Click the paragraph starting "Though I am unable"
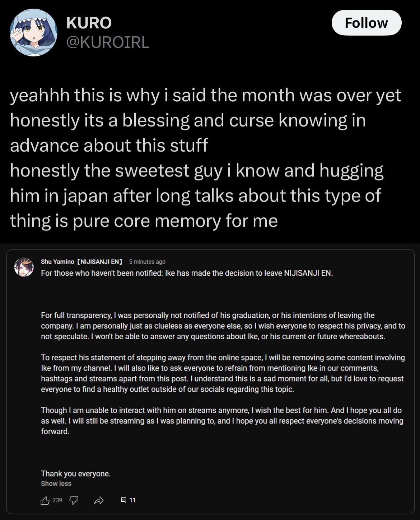 [x=222, y=420]
